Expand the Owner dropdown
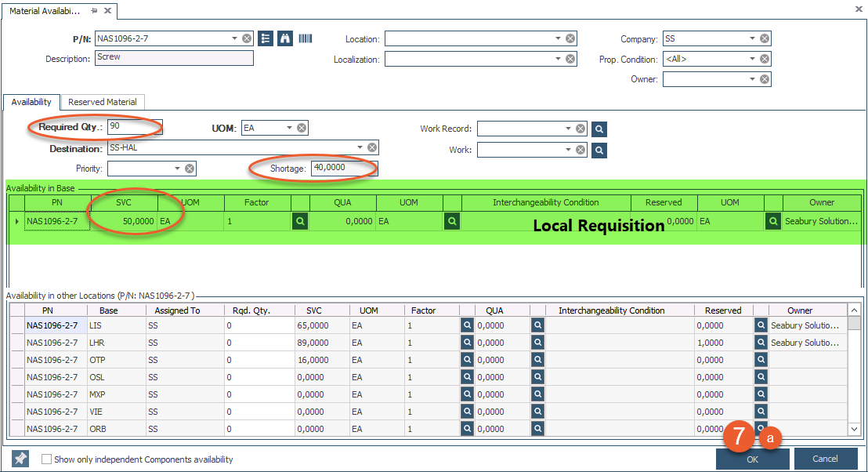The image size is (868, 472). 752,79
